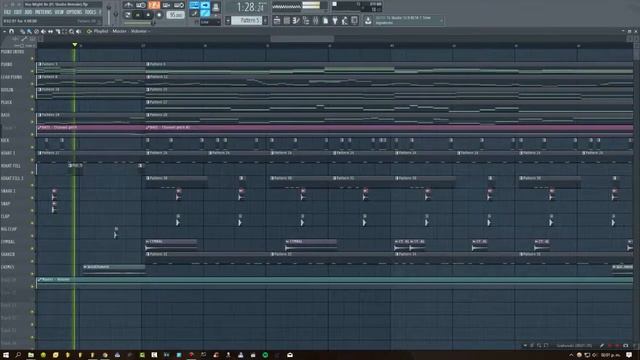Toggle pattern/song mode switch
640x360 pixels.
pos(128,15)
